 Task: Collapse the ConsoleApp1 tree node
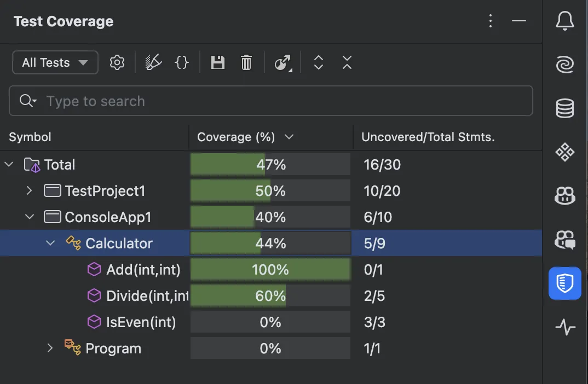(x=30, y=217)
